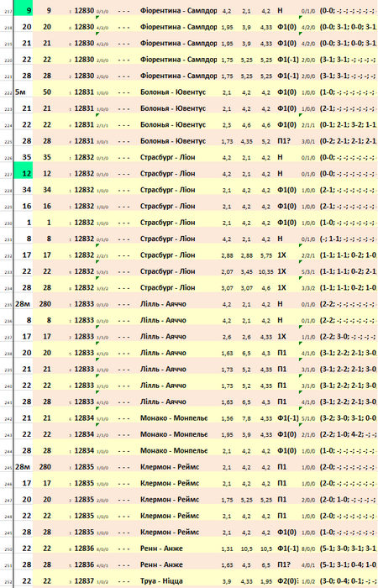Click the 1Х cell in Лілль - Аяччо row
This screenshot has height=588, width=378.
click(282, 336)
